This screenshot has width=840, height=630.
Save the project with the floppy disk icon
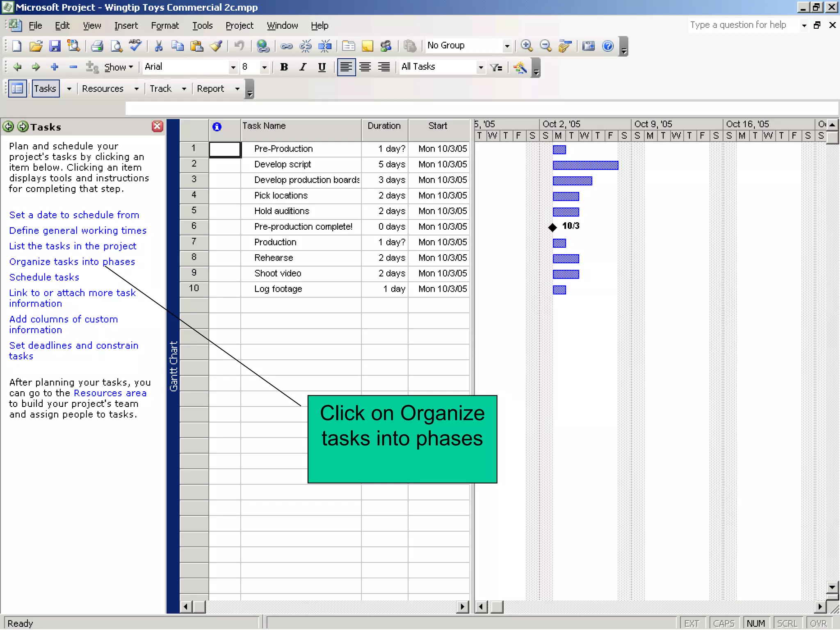click(55, 46)
